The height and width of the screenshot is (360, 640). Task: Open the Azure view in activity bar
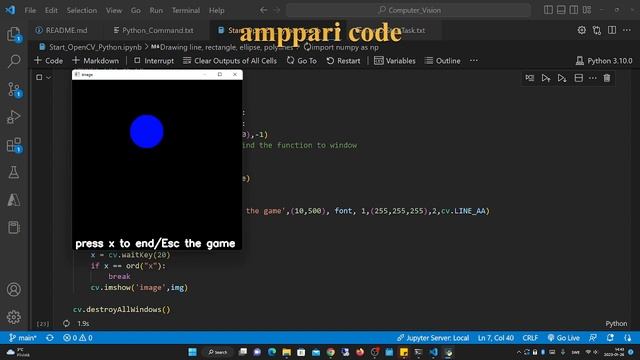pyautogui.click(x=14, y=200)
